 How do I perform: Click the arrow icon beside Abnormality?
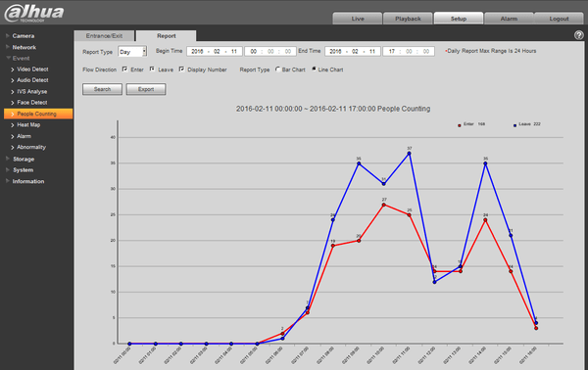point(13,148)
